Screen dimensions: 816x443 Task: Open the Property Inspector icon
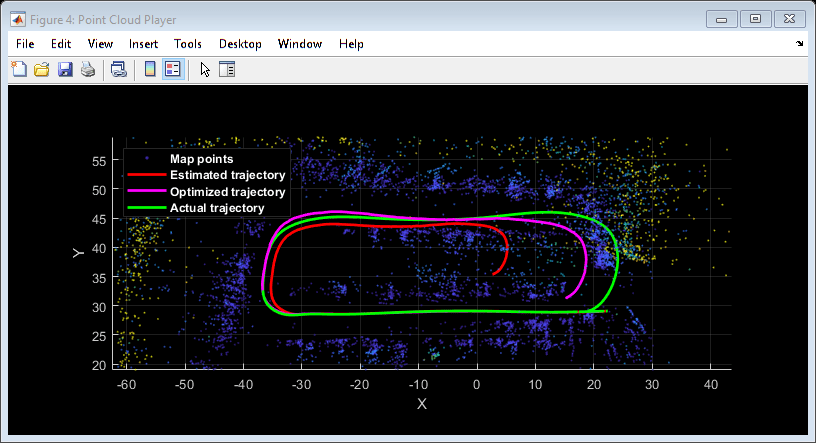[x=226, y=69]
